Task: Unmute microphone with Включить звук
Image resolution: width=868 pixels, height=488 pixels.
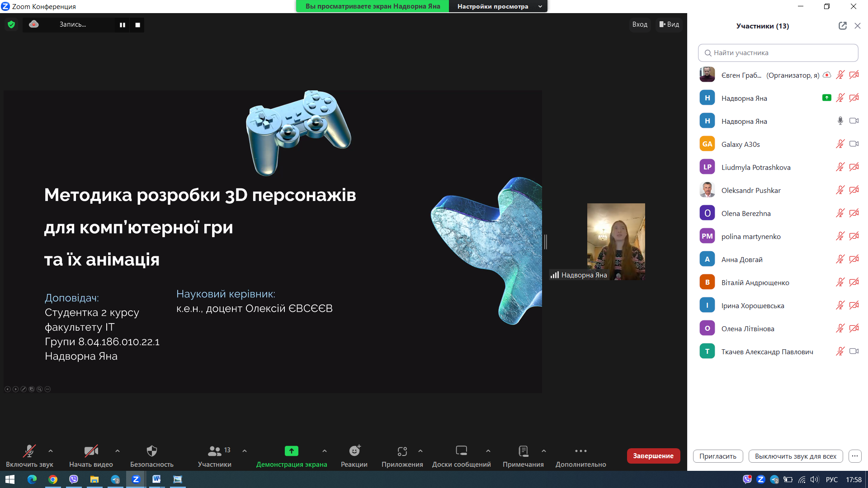Action: click(x=29, y=451)
